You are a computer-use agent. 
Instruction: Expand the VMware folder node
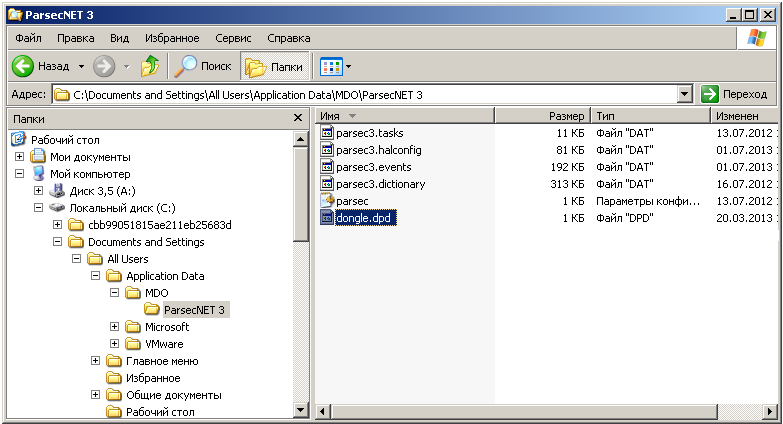(114, 344)
